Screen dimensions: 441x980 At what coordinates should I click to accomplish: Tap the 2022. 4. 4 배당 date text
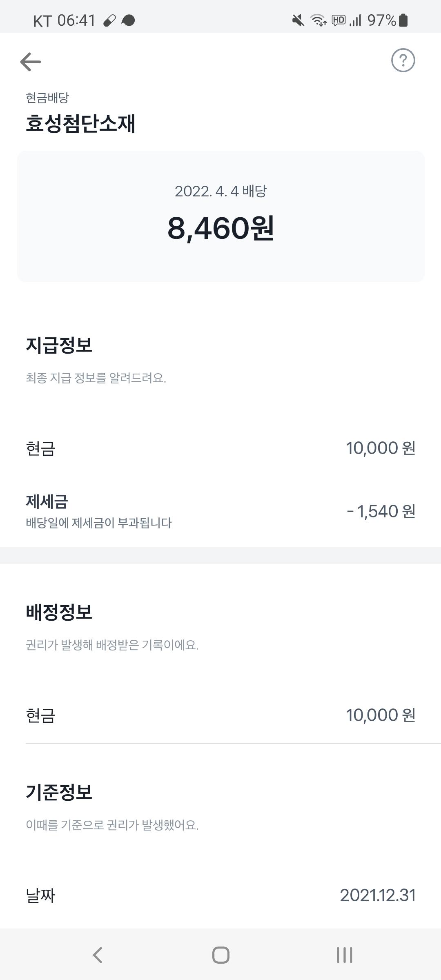click(220, 191)
